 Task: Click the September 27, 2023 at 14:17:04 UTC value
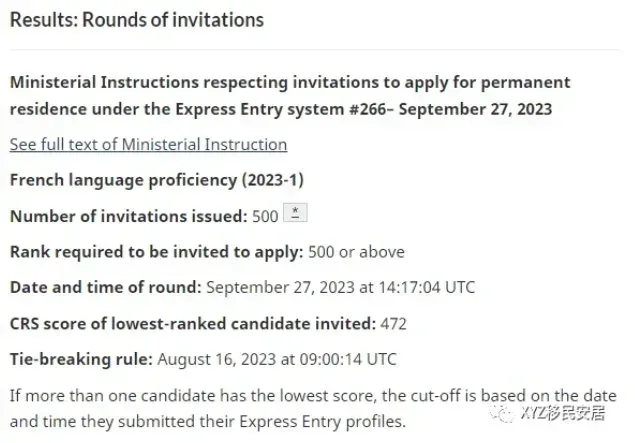(341, 288)
